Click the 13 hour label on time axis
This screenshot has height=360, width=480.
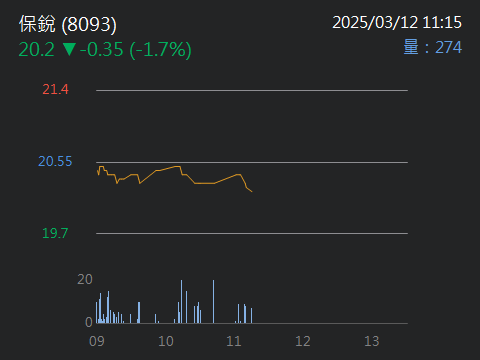point(372,341)
